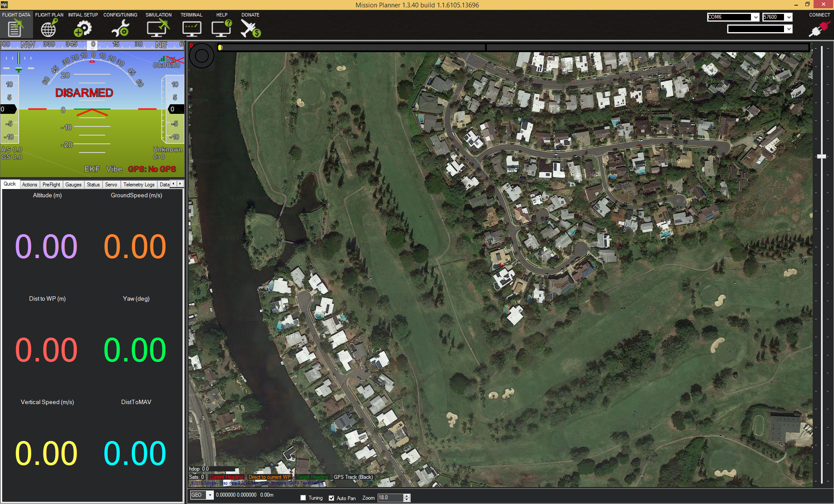The height and width of the screenshot is (504, 834).
Task: Click the Connect plug icon
Action: [x=819, y=30]
